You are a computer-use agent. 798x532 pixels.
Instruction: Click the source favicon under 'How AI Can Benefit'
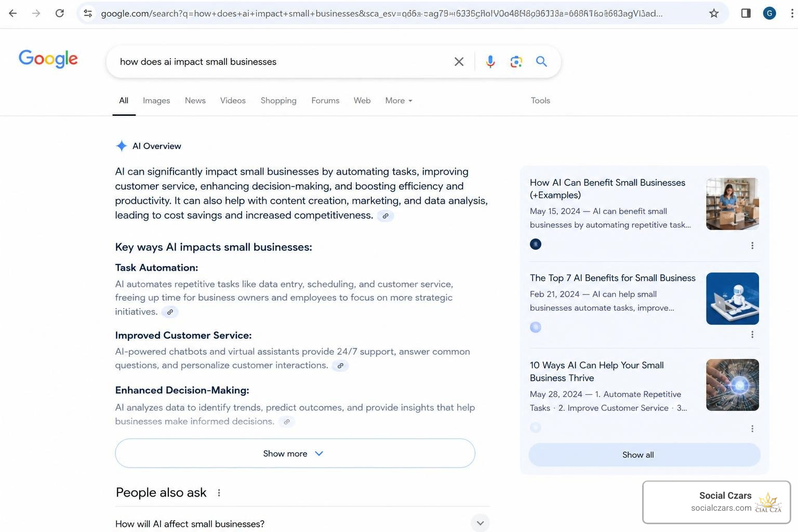click(536, 244)
